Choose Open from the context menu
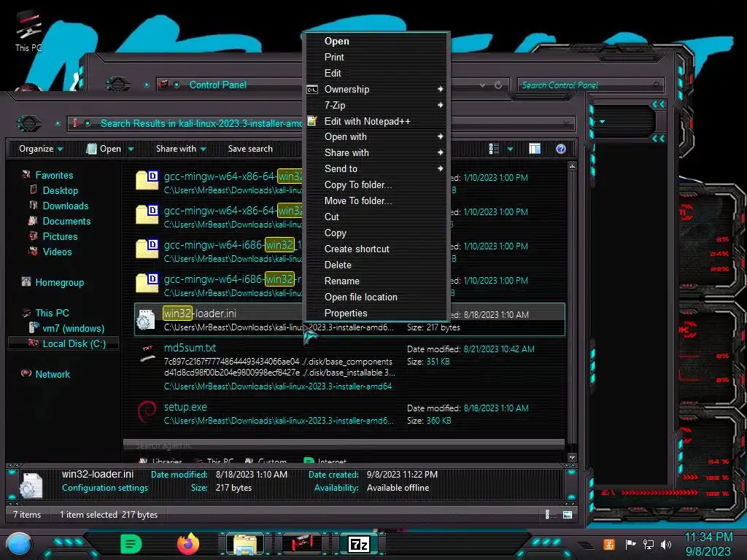This screenshot has width=747, height=560. (377, 41)
